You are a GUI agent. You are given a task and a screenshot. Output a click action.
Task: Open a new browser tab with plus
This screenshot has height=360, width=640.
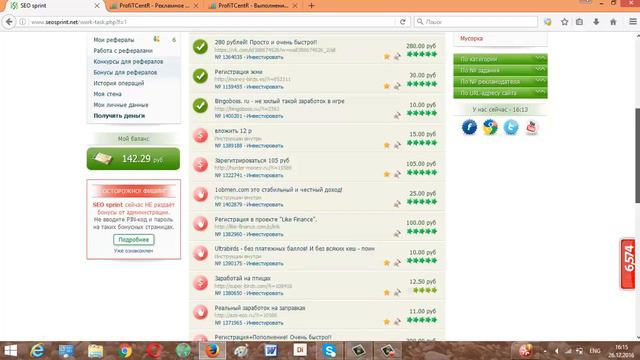tap(311, 6)
